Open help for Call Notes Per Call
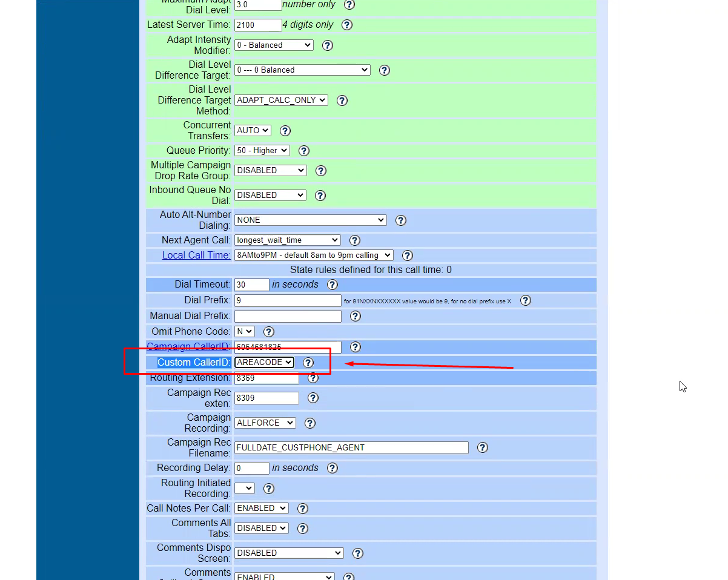This screenshot has width=728, height=580. tap(303, 509)
